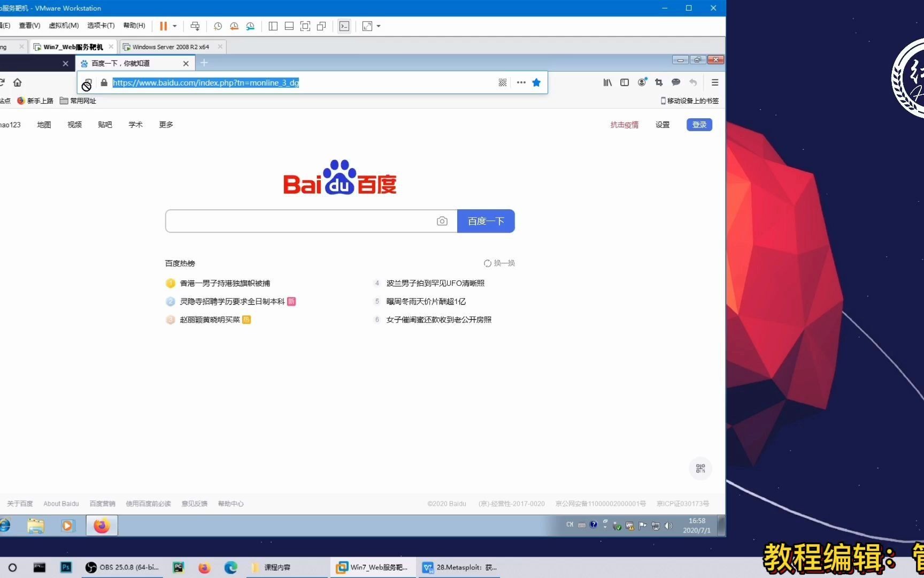
Task: Open OBS 25.0.8 from host taskbar
Action: [123, 567]
